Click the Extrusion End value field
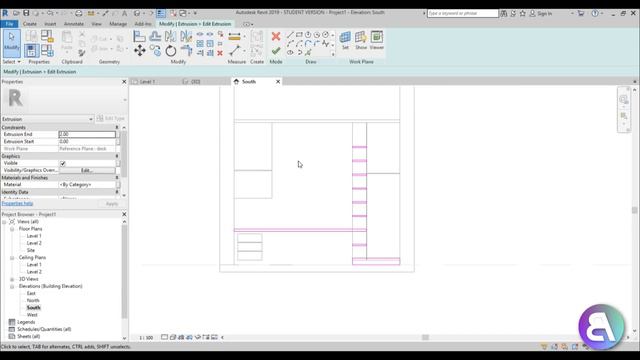This screenshot has width=640, height=360. pos(87,134)
